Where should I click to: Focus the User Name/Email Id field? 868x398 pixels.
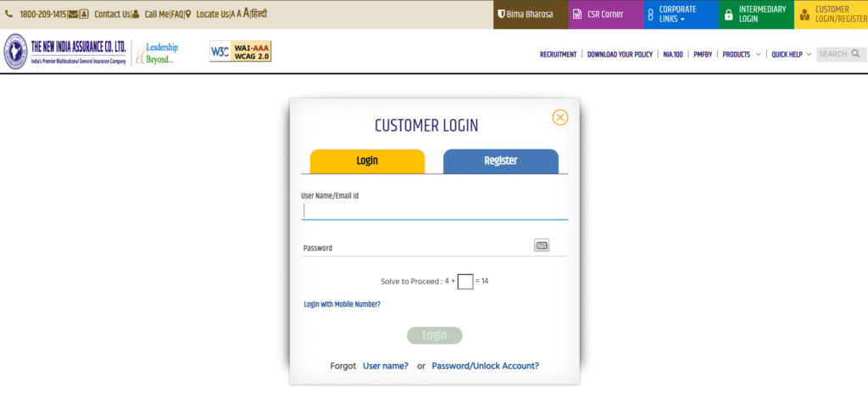[x=435, y=210]
